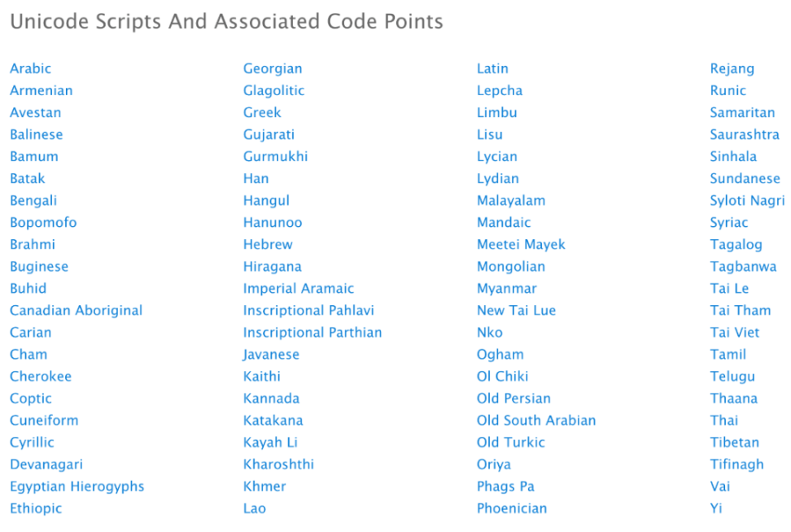Open the Rejang script link
This screenshot has height=532, width=791.
pos(732,69)
